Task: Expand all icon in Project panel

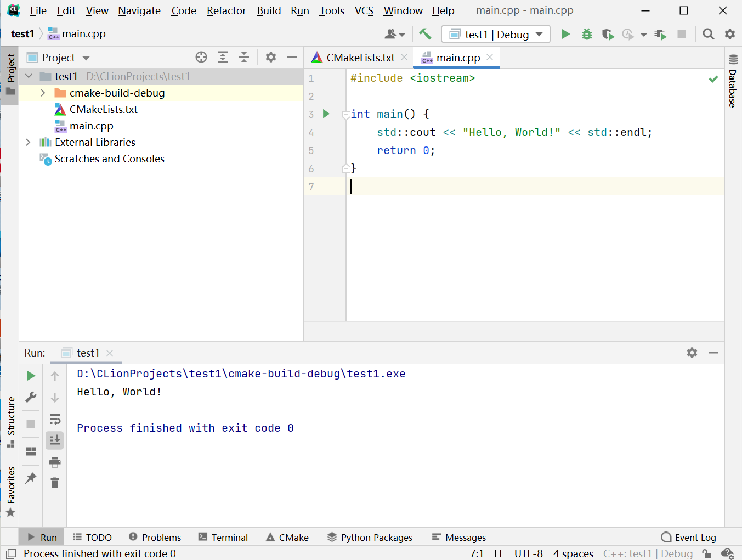Action: click(x=223, y=57)
